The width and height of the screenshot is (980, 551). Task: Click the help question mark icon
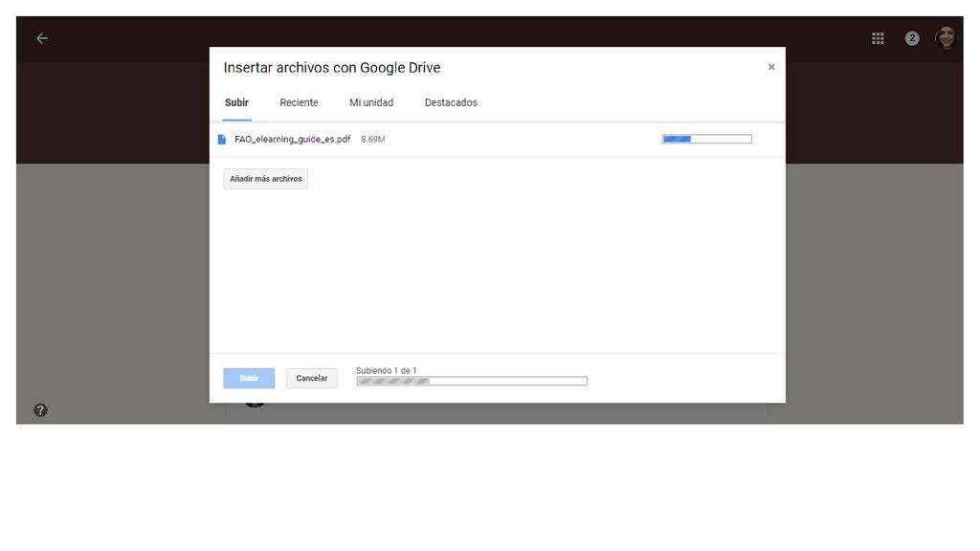(x=40, y=410)
